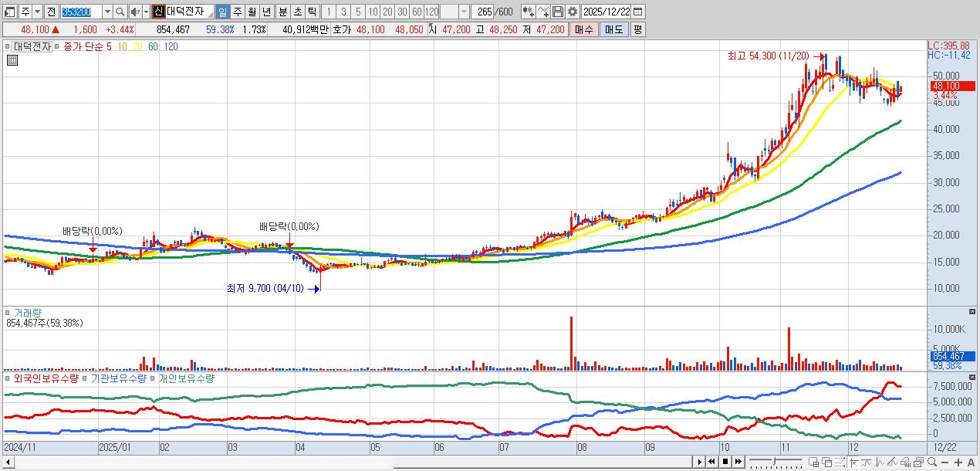The width and height of the screenshot is (980, 471).
Task: Click the chart type candle icon
Action: tap(529, 12)
